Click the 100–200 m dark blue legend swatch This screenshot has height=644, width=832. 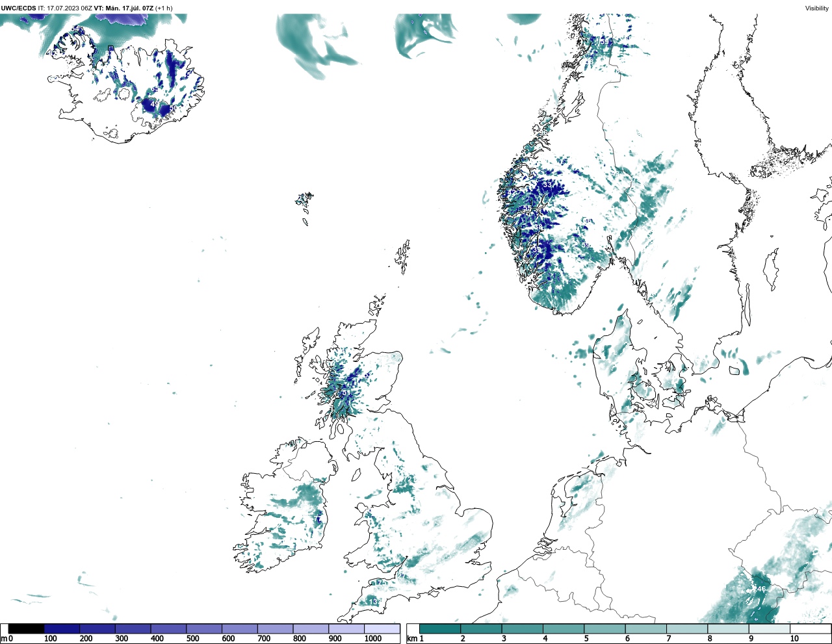pos(62,628)
